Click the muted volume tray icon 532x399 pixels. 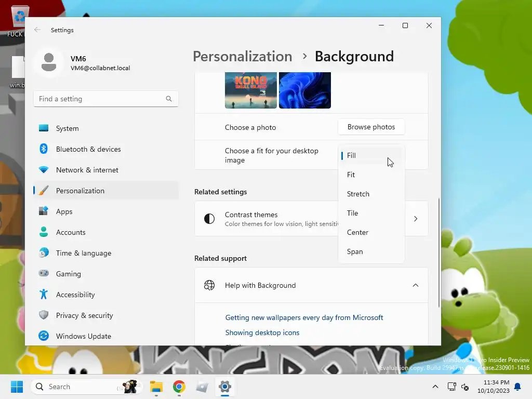click(465, 387)
